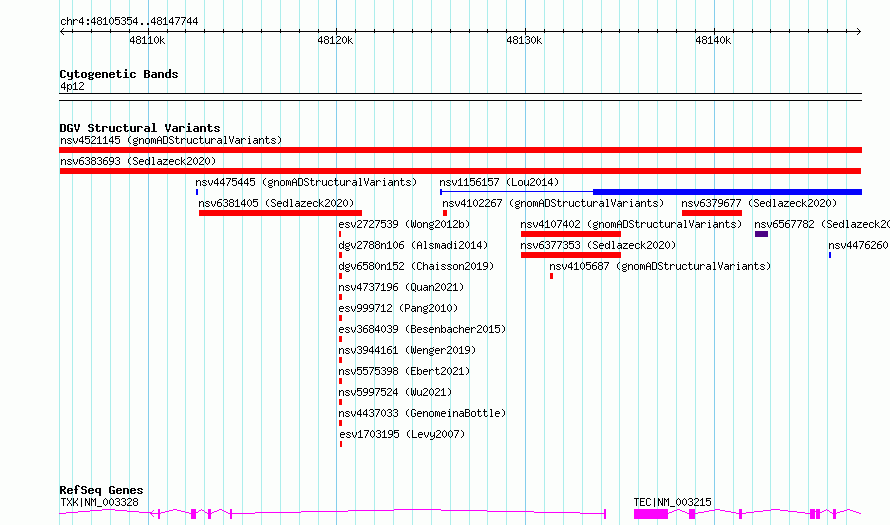Click the esv999712 (Pang2010) label
This screenshot has width=890, height=525.
tap(398, 308)
